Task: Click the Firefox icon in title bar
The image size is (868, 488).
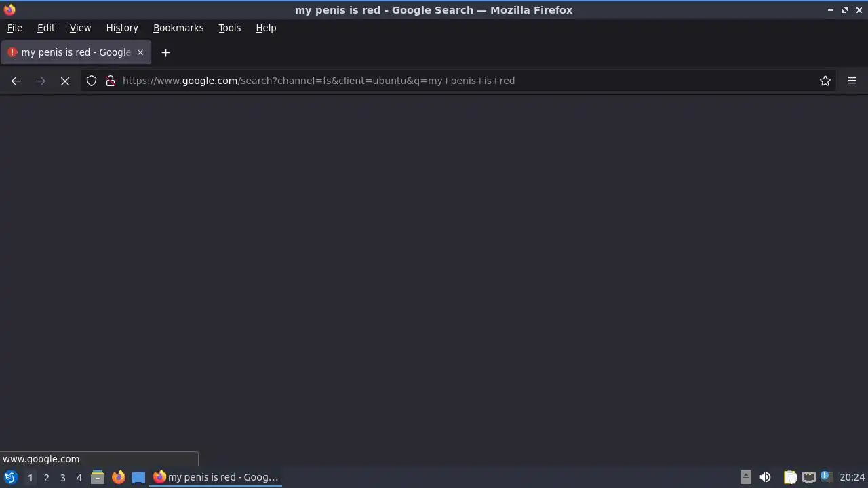Action: pyautogui.click(x=9, y=9)
